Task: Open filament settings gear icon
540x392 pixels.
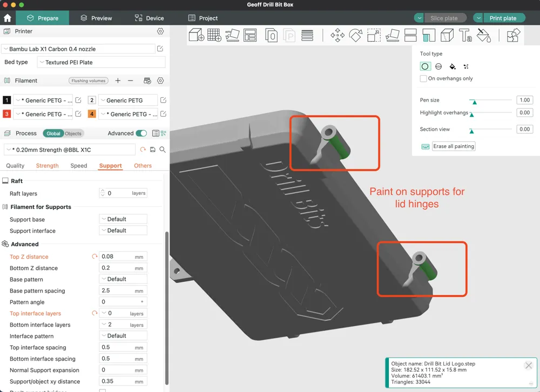Action: pyautogui.click(x=160, y=80)
